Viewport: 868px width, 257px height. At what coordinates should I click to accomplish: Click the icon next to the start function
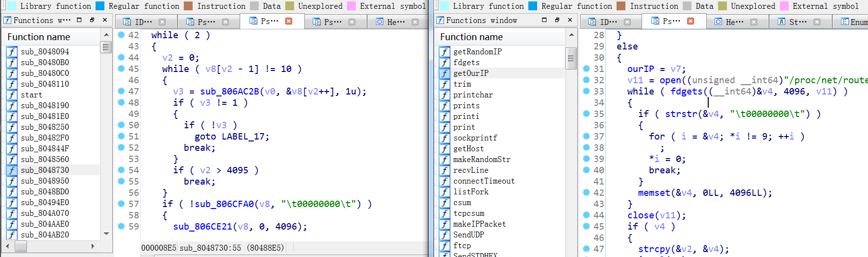[x=12, y=95]
